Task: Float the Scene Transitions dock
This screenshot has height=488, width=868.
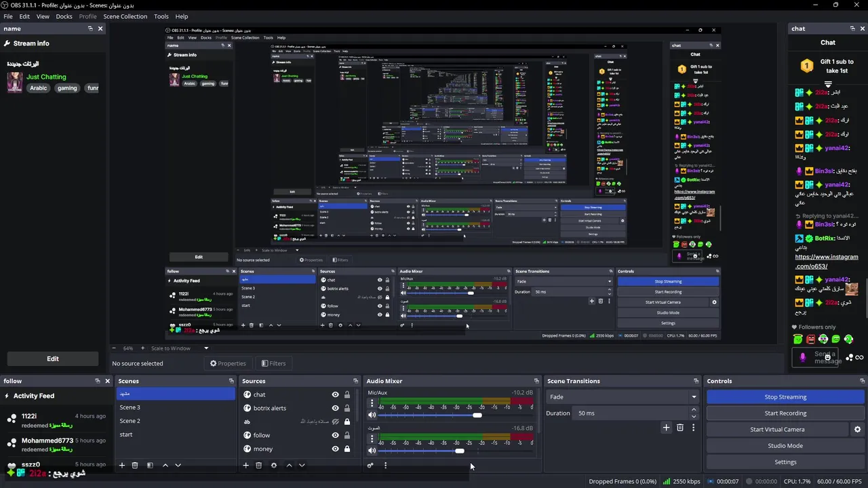Action: [x=696, y=381]
